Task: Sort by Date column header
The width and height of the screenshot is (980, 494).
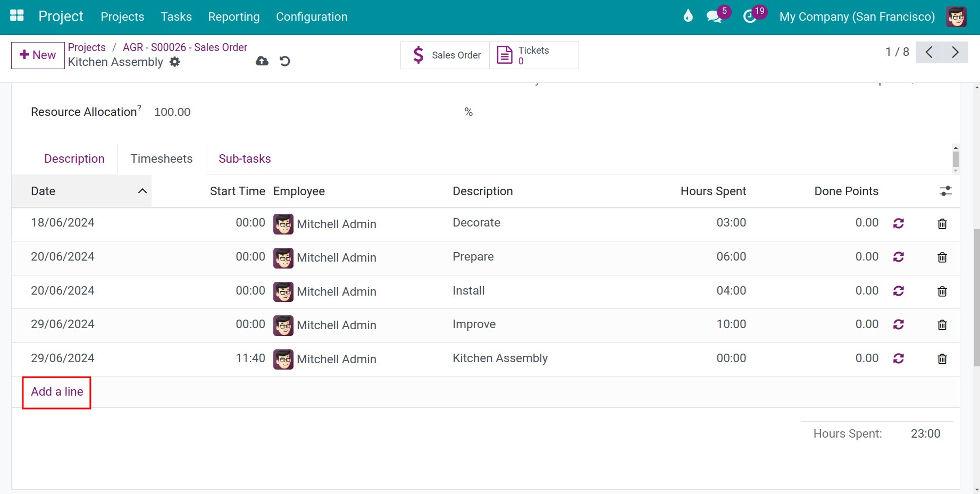Action: point(82,191)
